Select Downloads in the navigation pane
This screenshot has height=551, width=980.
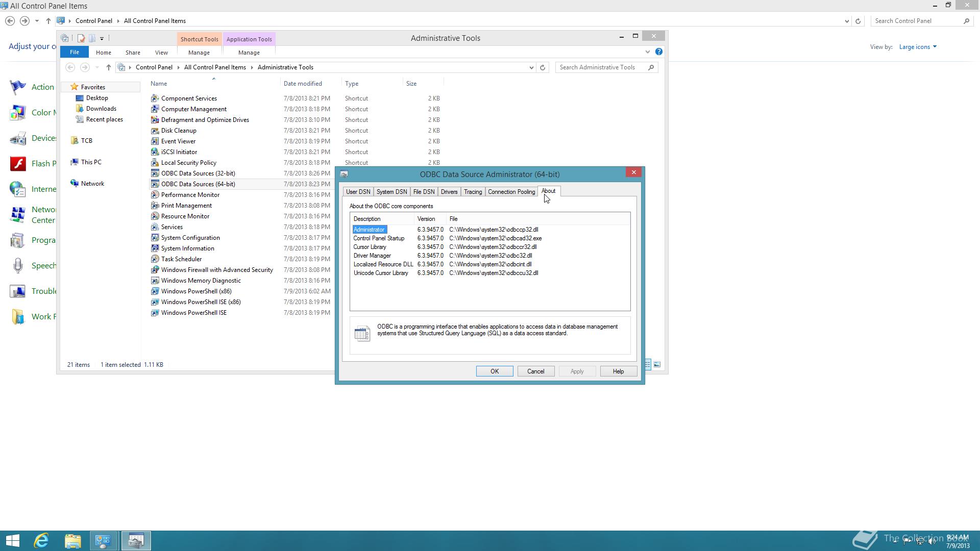pos(101,109)
